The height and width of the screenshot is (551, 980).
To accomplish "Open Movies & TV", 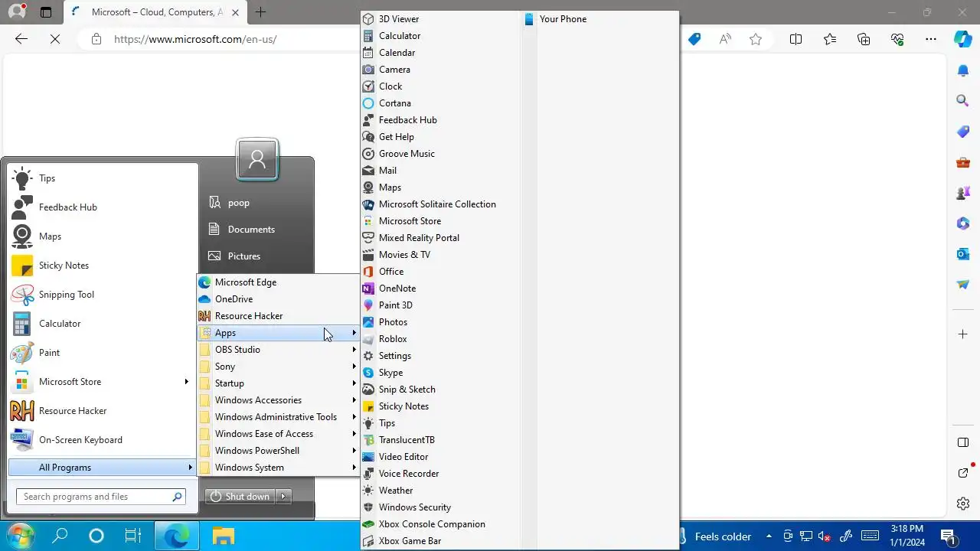I will tap(440, 255).
